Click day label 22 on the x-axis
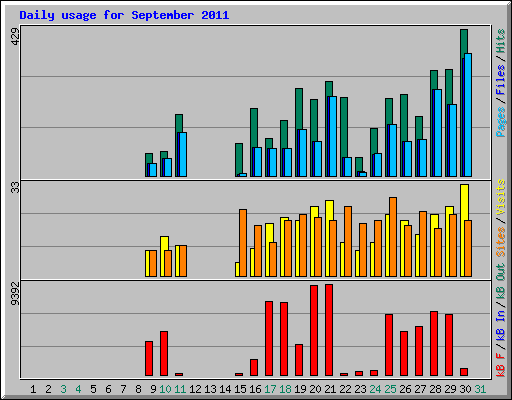Image resolution: width=512 pixels, height=400 pixels. (345, 389)
